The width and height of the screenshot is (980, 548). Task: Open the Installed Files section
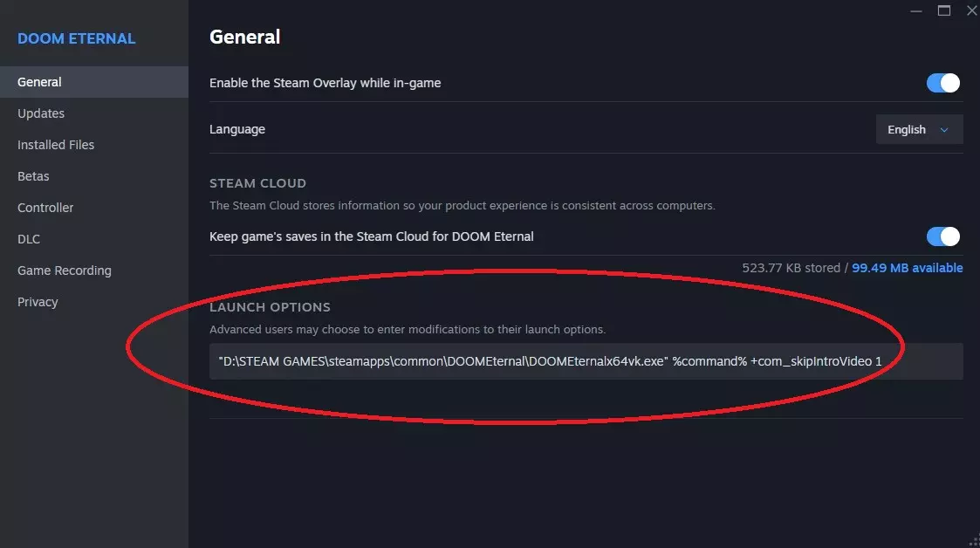[56, 145]
